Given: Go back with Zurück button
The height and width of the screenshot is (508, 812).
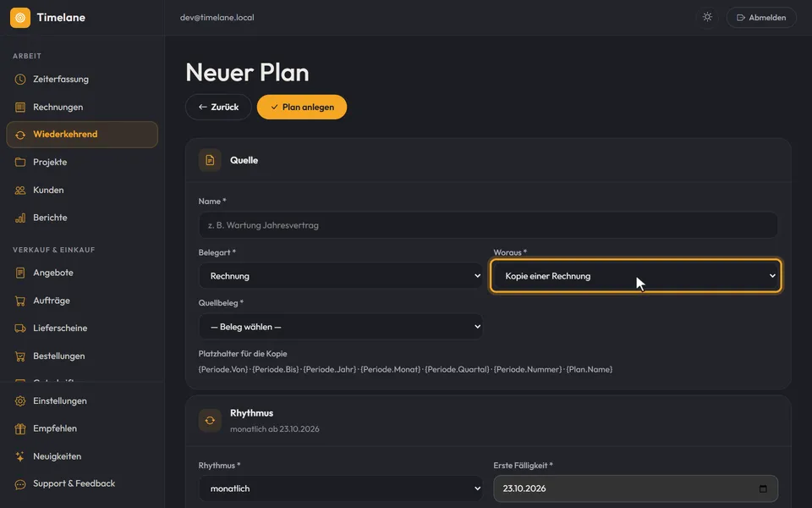Looking at the screenshot, I should coord(218,107).
